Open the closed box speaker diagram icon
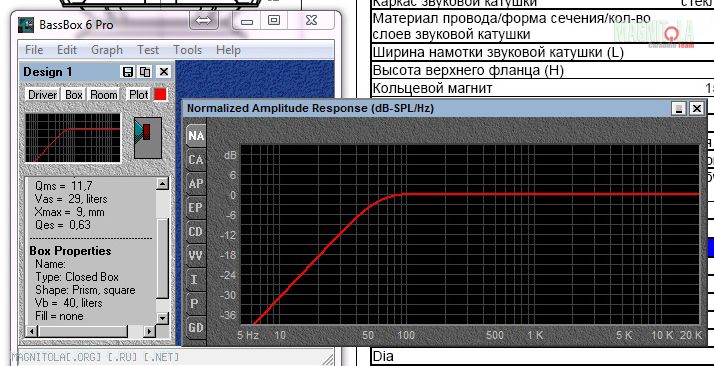714x366 pixels. click(148, 138)
